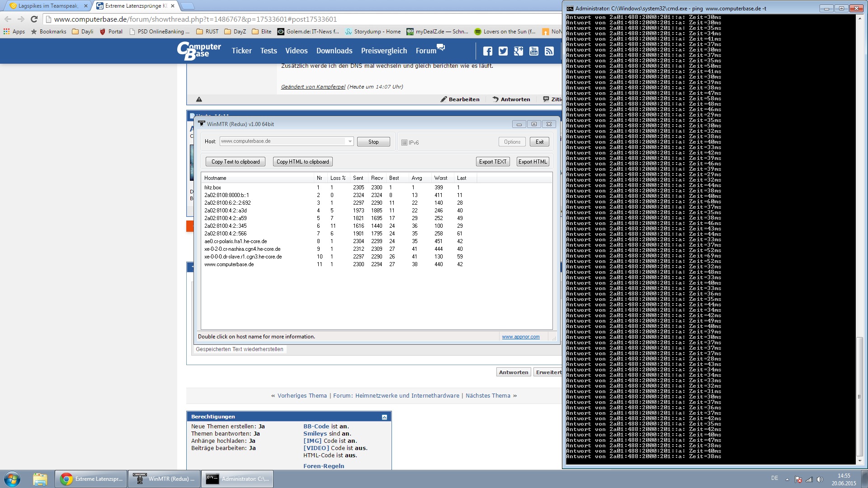Click the cmd window vertical scrollbar
Viewport: 868px width, 488px height.
pyautogui.click(x=859, y=398)
